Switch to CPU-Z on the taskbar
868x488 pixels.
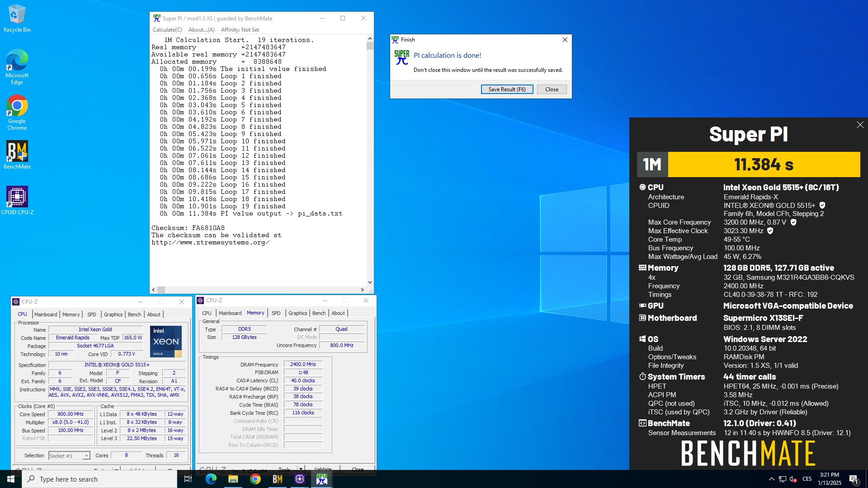[x=300, y=479]
